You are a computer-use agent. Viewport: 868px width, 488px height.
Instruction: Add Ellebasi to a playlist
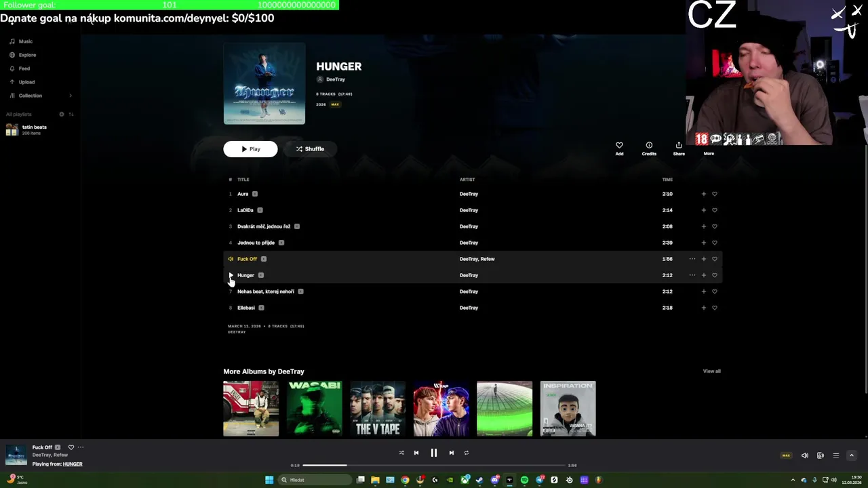[703, 308]
